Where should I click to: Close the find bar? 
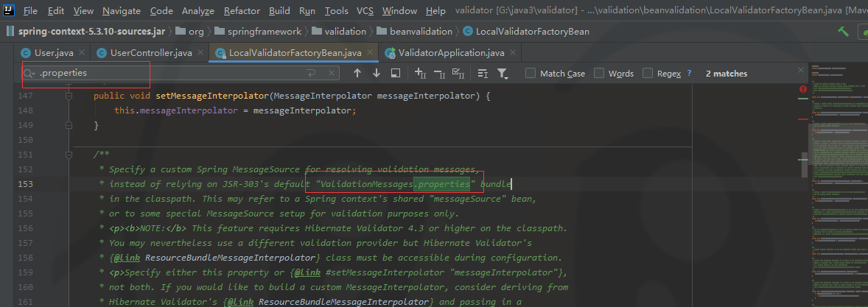(800, 70)
